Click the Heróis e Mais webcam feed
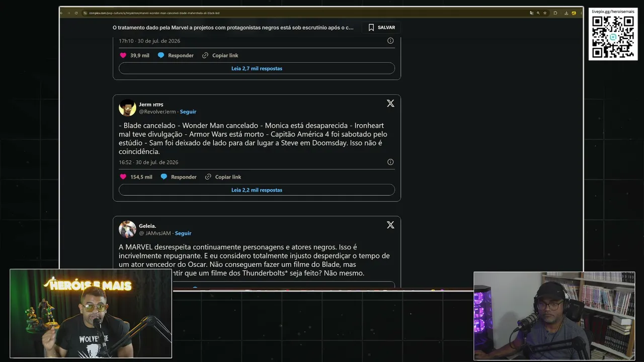This screenshot has width=644, height=362. point(91,314)
